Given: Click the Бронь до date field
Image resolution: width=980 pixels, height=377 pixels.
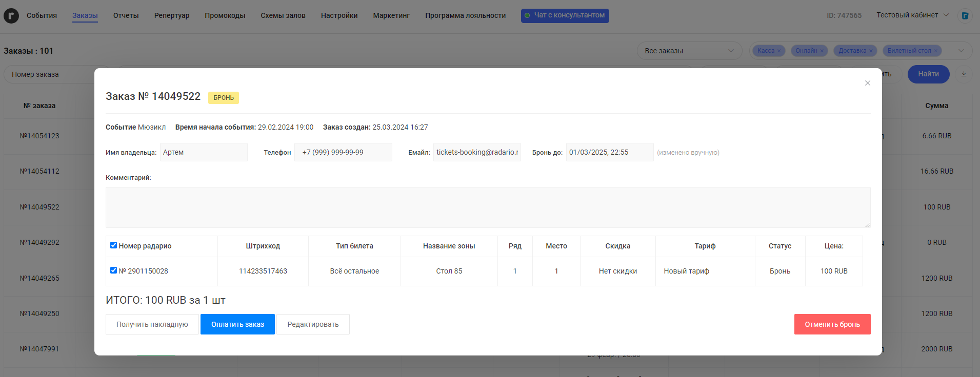Looking at the screenshot, I should pyautogui.click(x=610, y=152).
